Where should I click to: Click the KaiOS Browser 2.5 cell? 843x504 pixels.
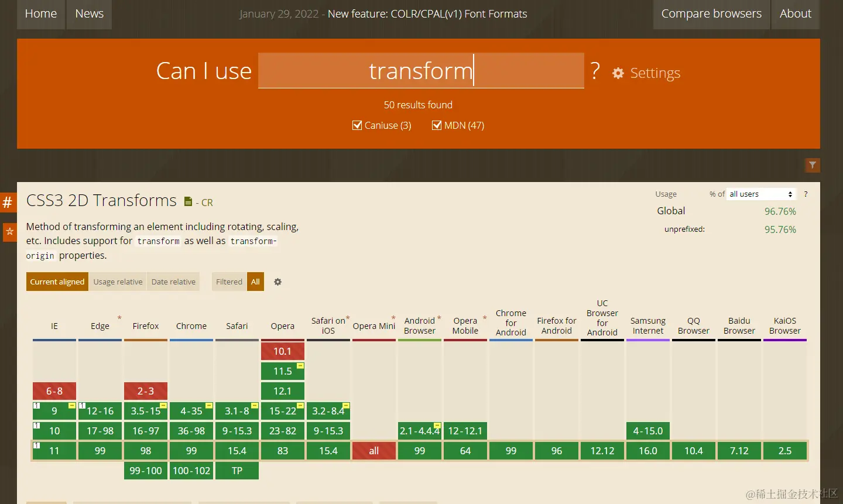(x=785, y=451)
